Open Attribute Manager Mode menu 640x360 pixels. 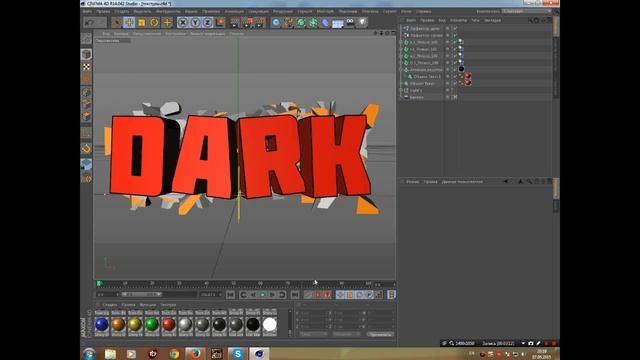pyautogui.click(x=413, y=182)
